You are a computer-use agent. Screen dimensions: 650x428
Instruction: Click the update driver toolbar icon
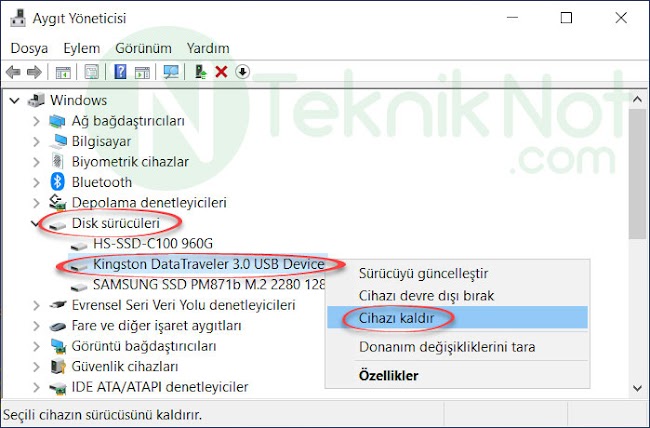(201, 72)
